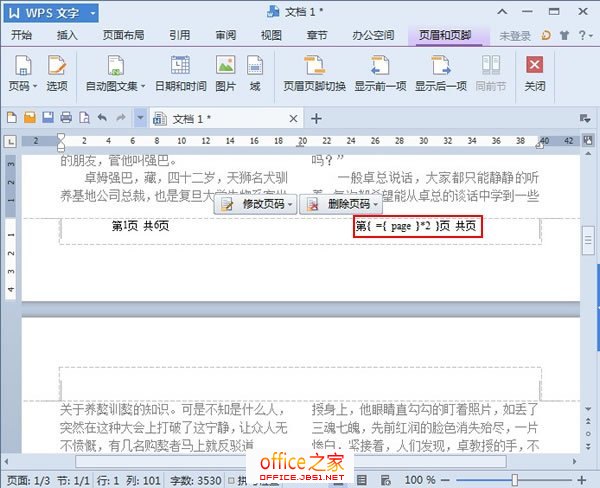Open the 选项 options tool

click(57, 73)
